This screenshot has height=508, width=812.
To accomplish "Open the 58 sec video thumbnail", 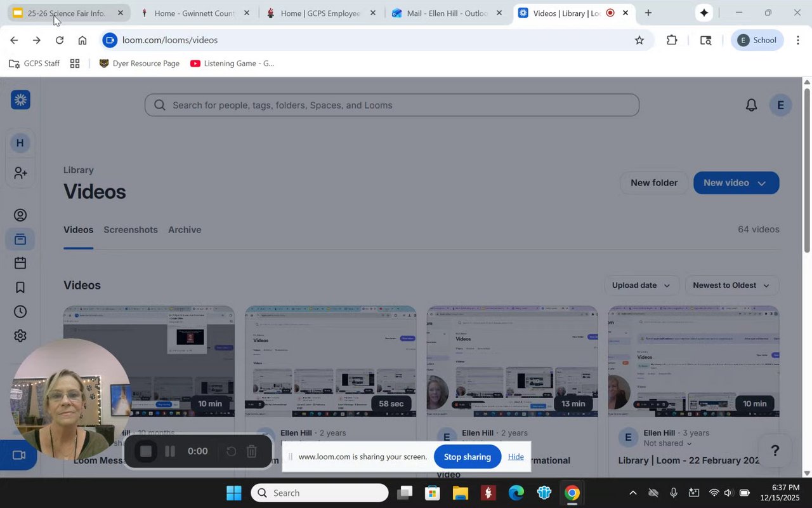I will coord(331,361).
